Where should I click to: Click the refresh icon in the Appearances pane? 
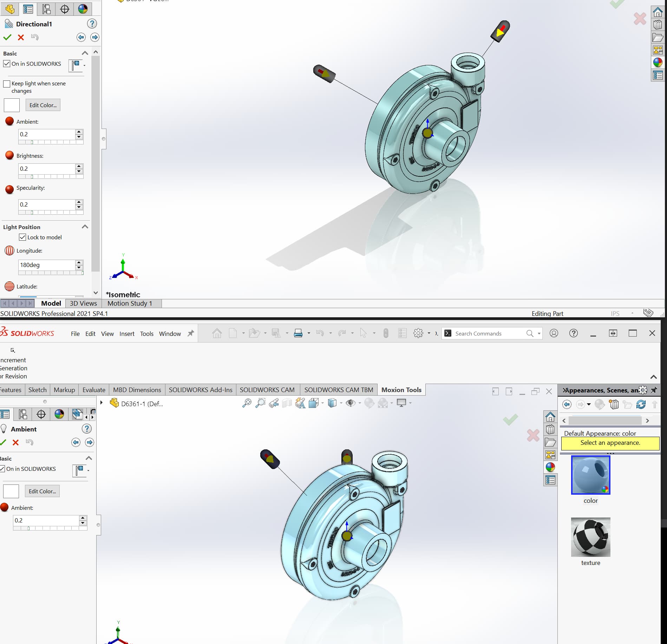coord(641,404)
